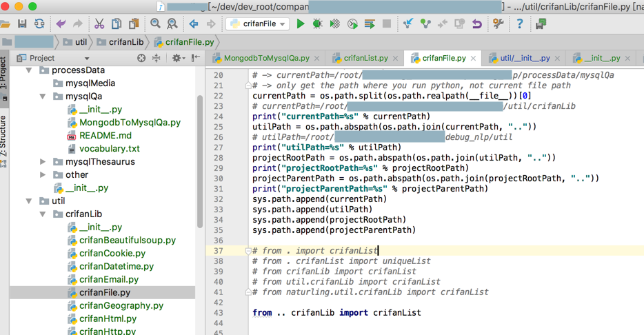The image size is (644, 335).
Task: Expand the mysqlThesaurus folder
Action: click(43, 162)
